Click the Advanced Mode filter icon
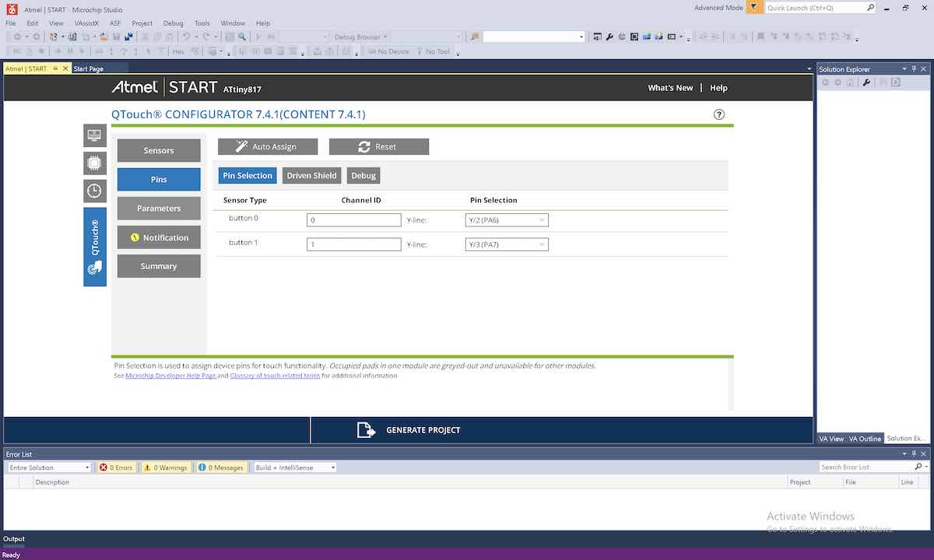Viewport: 934px width, 560px height. click(x=753, y=8)
